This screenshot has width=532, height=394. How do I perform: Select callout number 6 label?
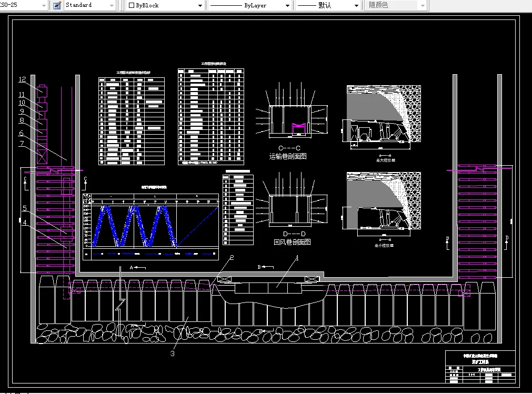pos(21,133)
